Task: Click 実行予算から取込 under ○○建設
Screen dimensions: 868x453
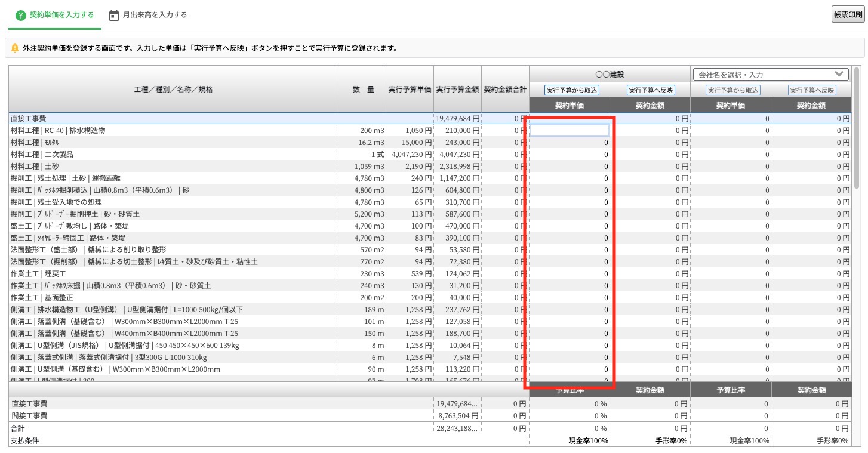Action: [571, 90]
